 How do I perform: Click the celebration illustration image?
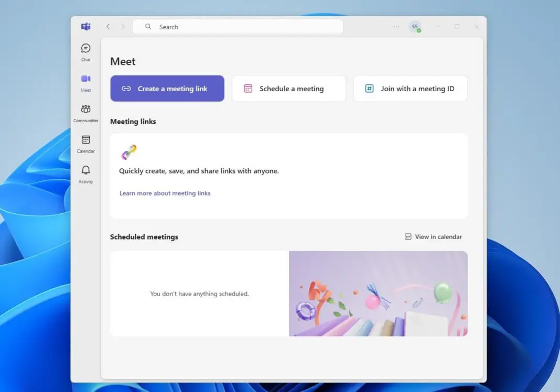click(378, 293)
